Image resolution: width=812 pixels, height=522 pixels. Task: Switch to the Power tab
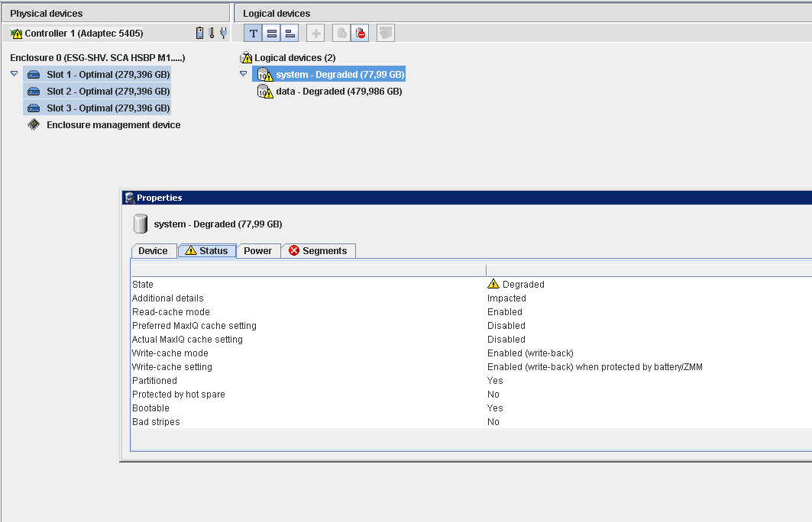click(258, 251)
